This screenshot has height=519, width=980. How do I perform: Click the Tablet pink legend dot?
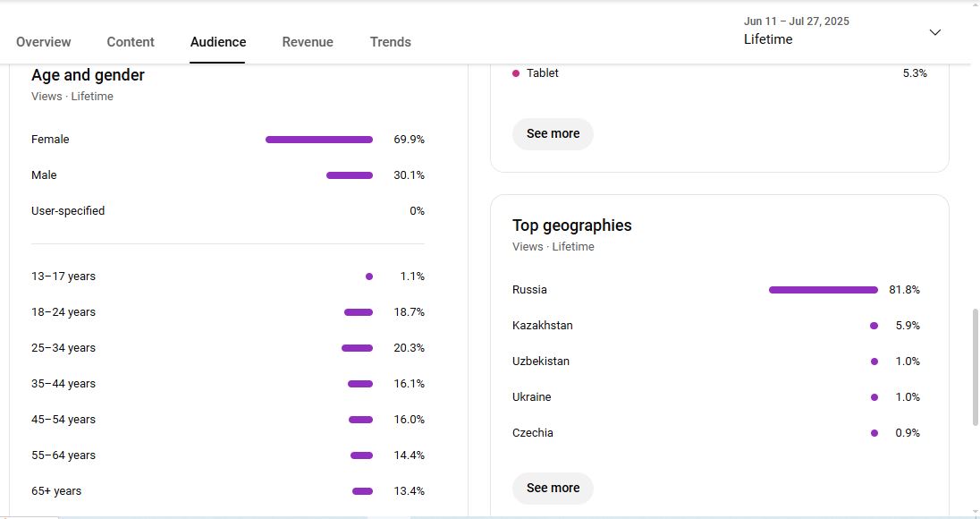[516, 73]
